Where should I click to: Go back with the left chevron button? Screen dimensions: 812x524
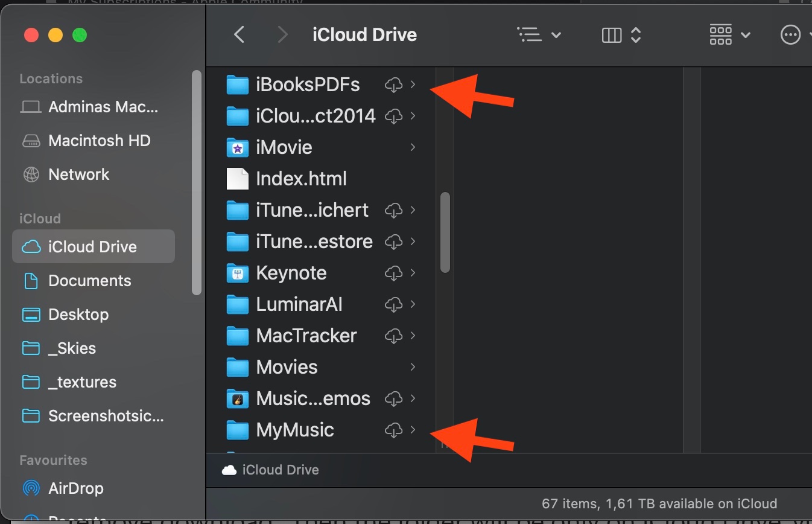click(239, 35)
